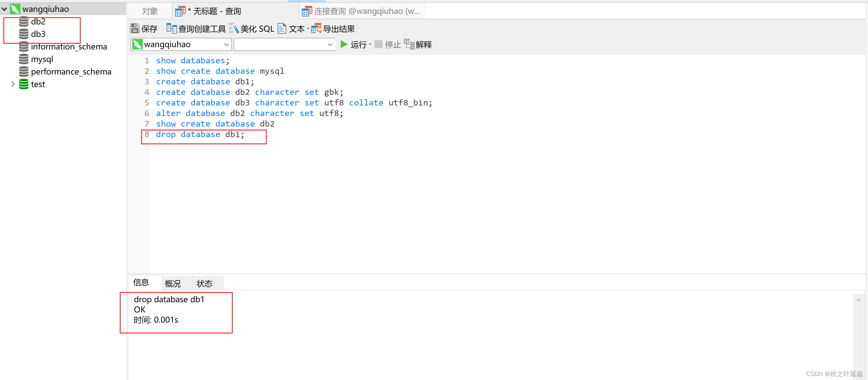
Task: Click the 'drop database db1' result message
Action: 169,299
